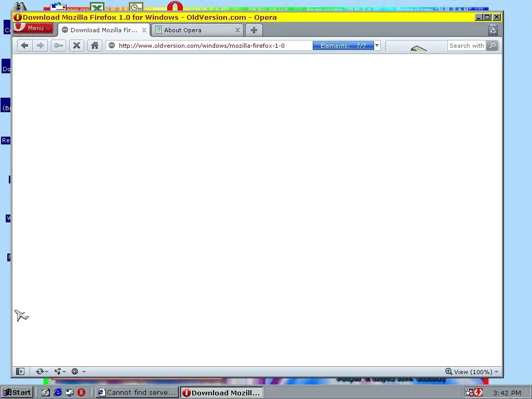Stop loading with the X button
Viewport: 532px width, 399px height.
coord(77,46)
